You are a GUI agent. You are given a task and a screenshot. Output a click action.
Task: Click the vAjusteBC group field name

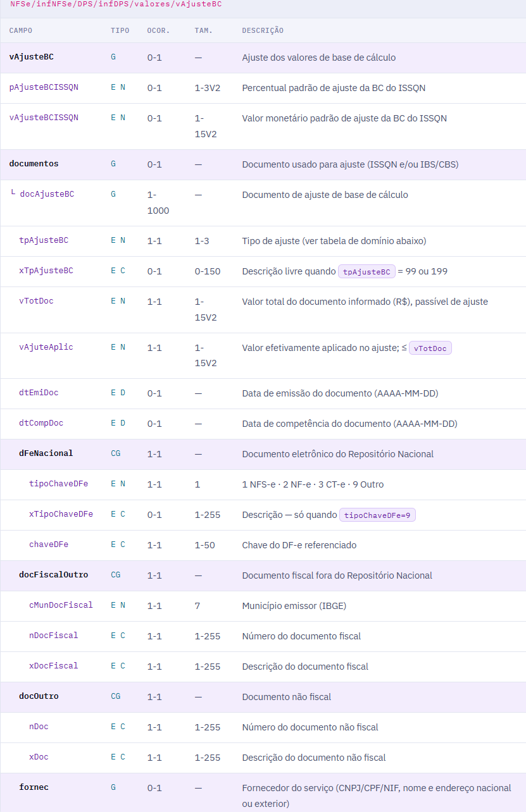coord(31,57)
